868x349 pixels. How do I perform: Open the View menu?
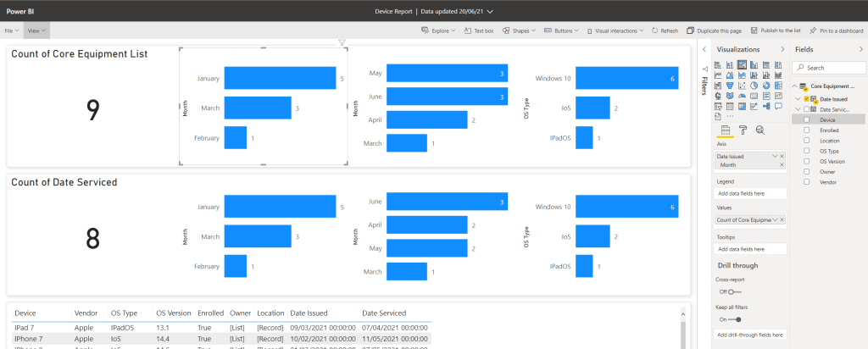tap(36, 30)
